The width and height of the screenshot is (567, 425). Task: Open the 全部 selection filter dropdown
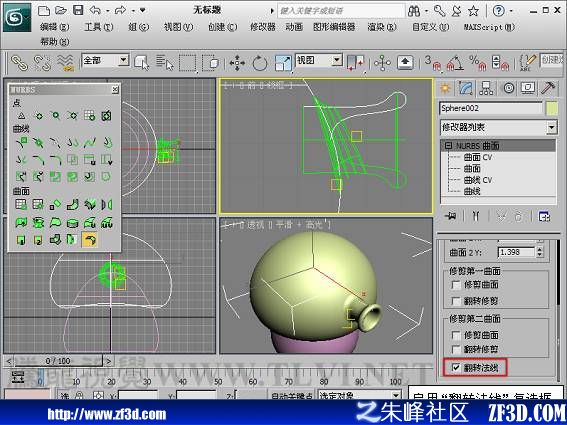(x=124, y=60)
